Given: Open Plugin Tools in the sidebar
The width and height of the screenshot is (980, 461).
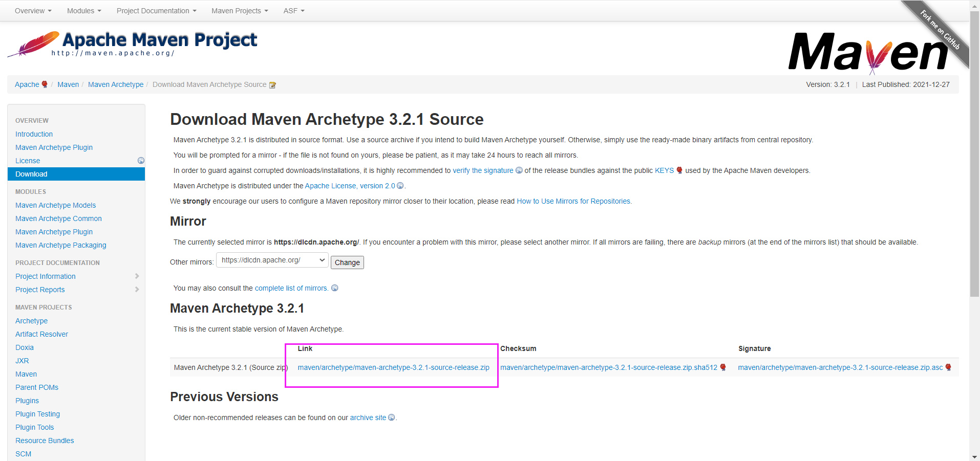Looking at the screenshot, I should (34, 427).
